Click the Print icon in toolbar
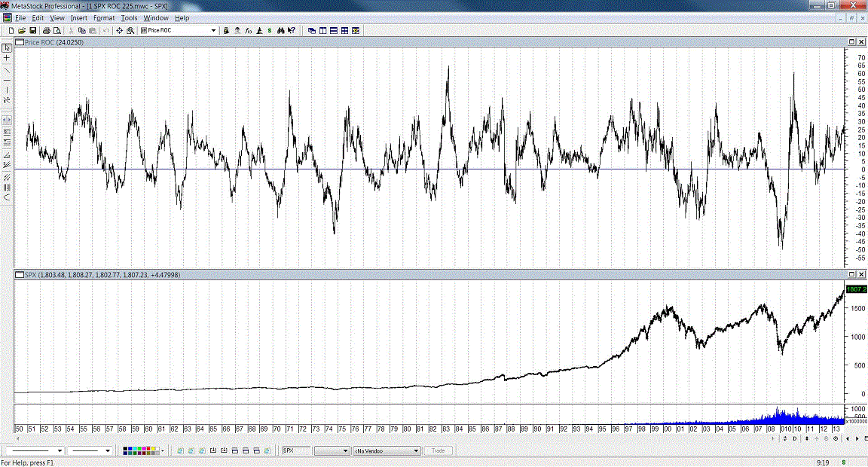Screen dimensions: 868x467 (x=46, y=30)
